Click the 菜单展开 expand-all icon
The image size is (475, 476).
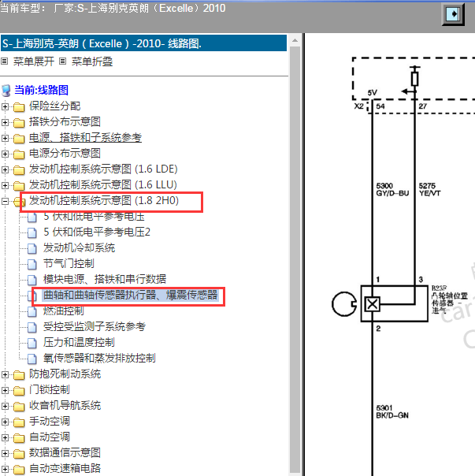pos(5,61)
